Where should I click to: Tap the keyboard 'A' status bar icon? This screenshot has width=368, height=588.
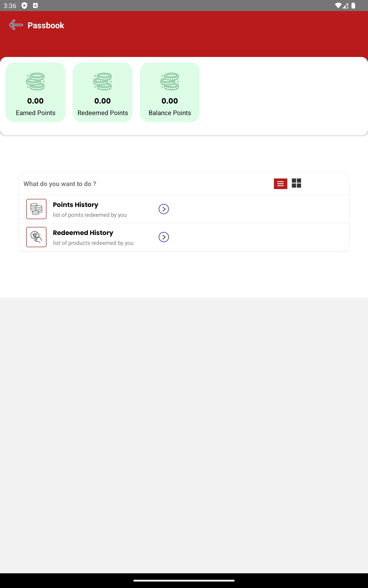pos(35,6)
